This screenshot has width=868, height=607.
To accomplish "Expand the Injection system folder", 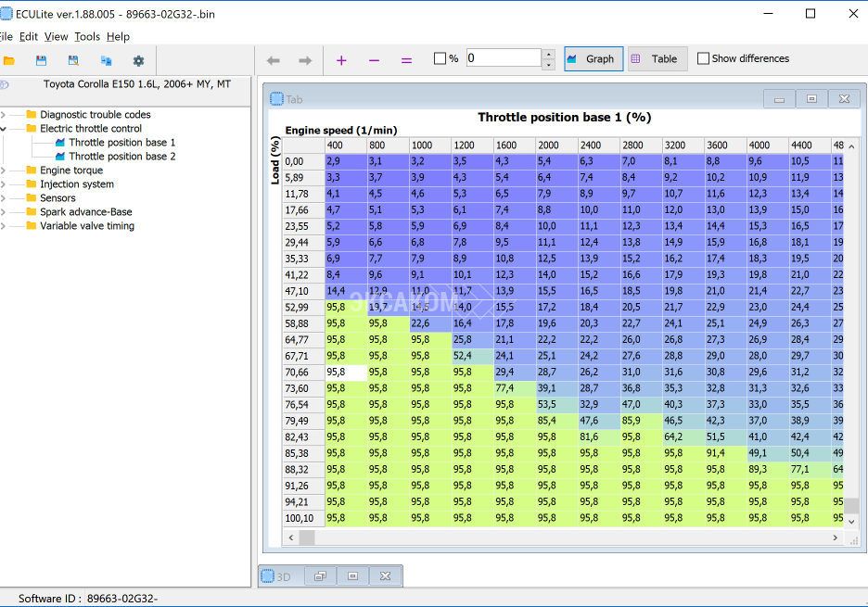I will tap(4, 184).
